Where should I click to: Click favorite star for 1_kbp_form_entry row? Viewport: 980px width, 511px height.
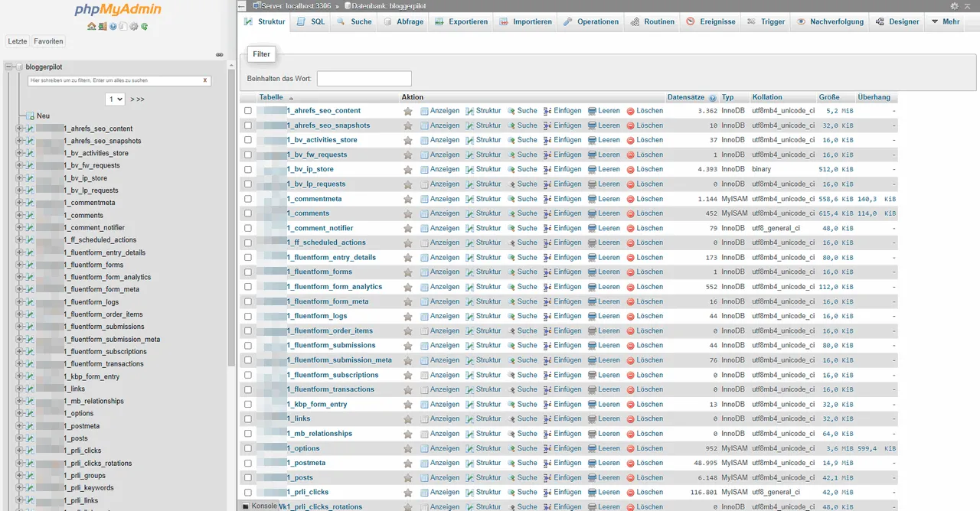point(408,405)
